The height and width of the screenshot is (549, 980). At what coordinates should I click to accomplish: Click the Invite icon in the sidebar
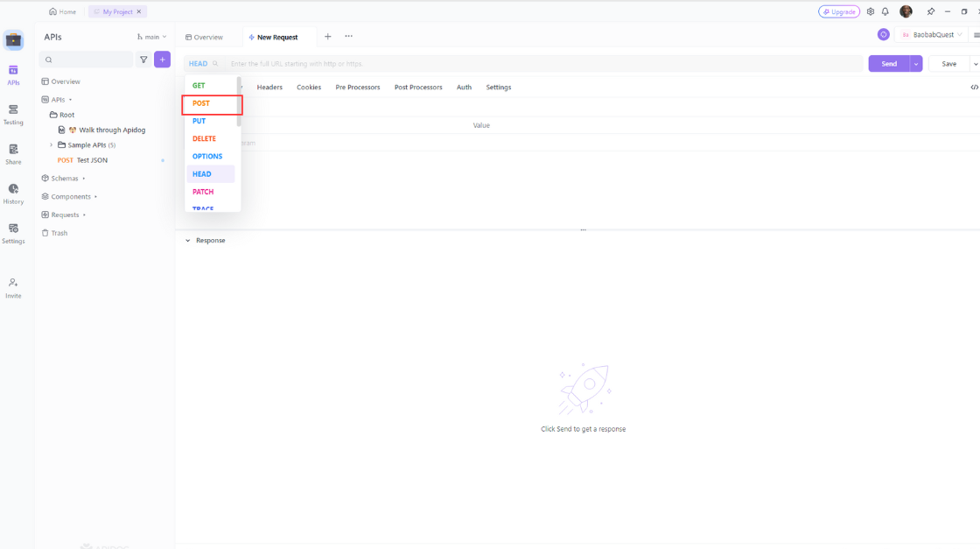point(13,287)
